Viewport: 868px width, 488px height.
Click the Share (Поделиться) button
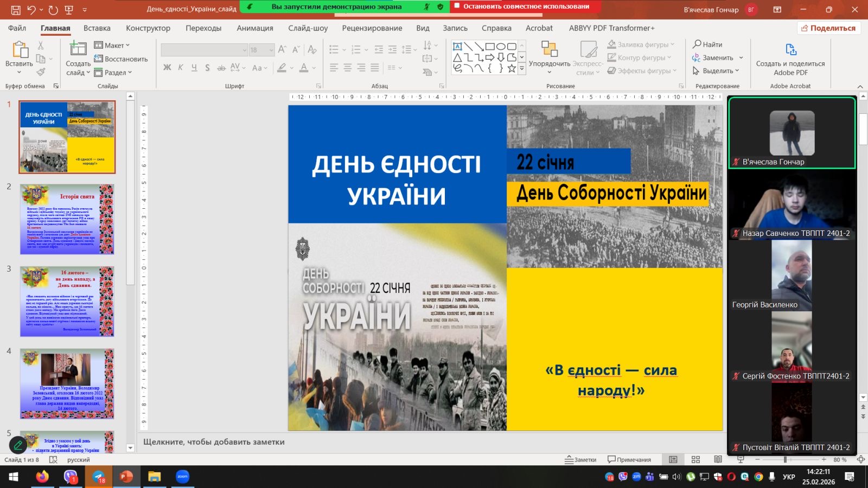pos(828,28)
